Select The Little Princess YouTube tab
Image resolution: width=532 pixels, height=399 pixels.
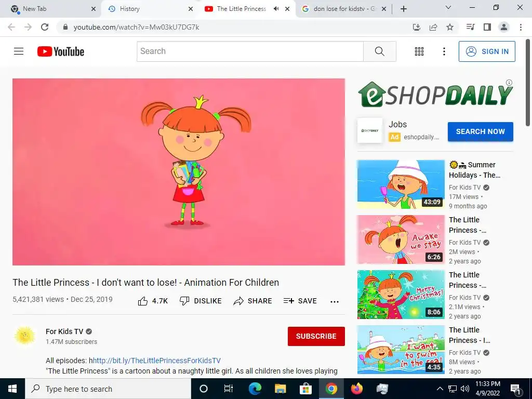pyautogui.click(x=246, y=9)
